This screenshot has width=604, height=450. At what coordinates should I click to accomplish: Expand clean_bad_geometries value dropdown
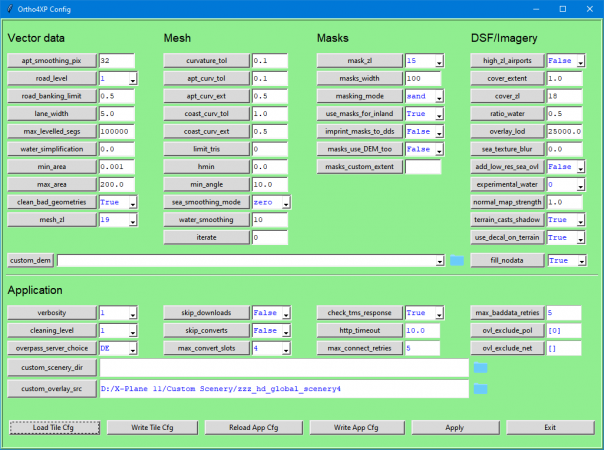[x=133, y=202]
